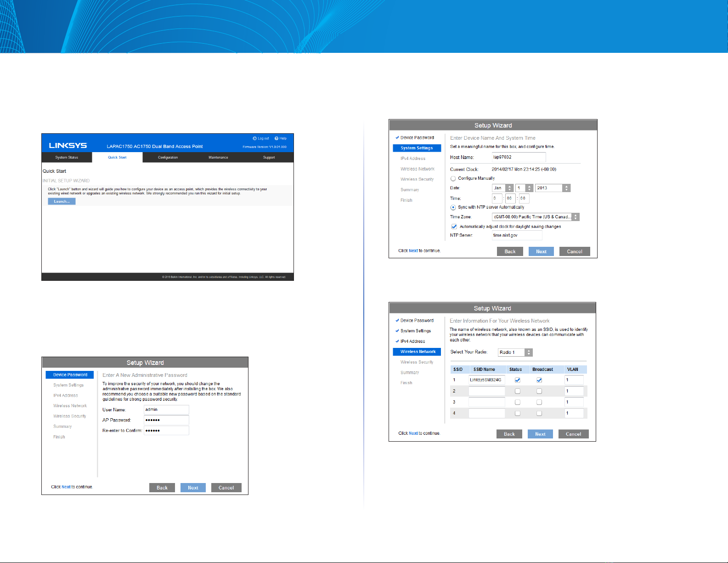This screenshot has height=563, width=728.
Task: Select the System Status tab
Action: (x=67, y=158)
